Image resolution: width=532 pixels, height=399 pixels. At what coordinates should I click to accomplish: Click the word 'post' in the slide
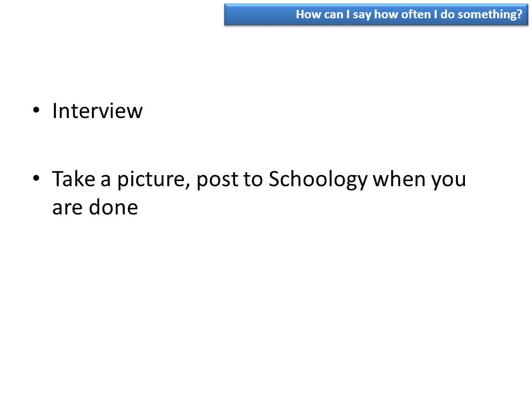coord(217,179)
